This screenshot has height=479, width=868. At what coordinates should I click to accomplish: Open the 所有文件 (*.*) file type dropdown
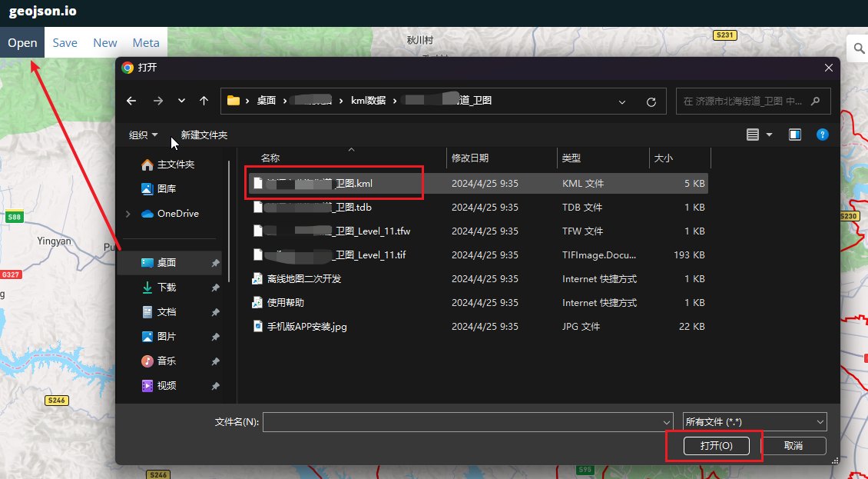(754, 422)
